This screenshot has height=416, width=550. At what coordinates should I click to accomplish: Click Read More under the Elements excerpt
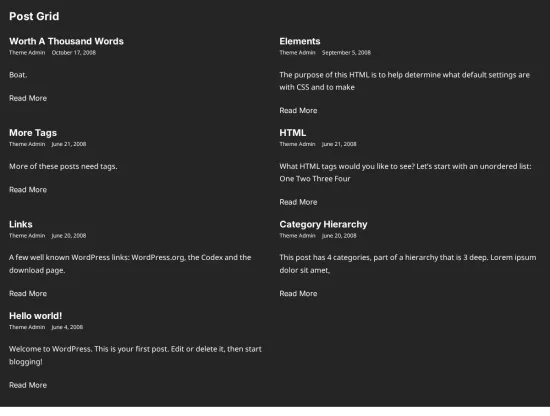pyautogui.click(x=299, y=110)
